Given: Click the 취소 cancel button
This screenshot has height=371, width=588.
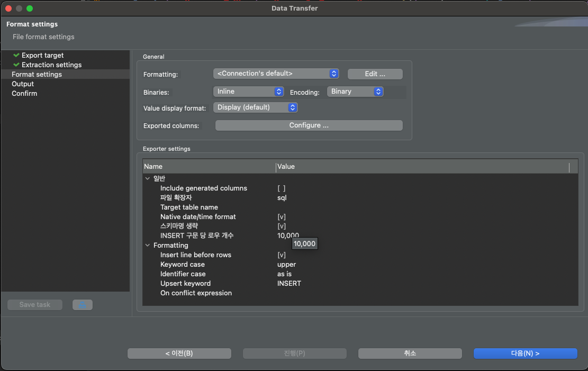Looking at the screenshot, I should click(410, 354).
